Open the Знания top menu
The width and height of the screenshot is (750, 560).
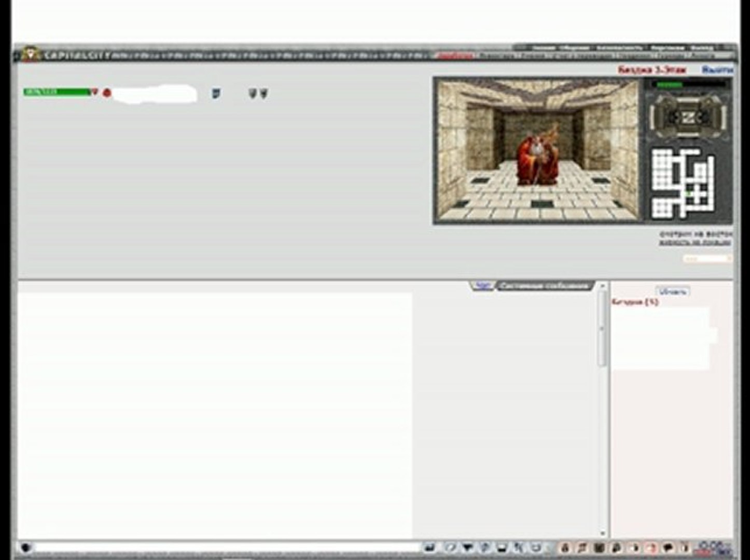point(543,48)
